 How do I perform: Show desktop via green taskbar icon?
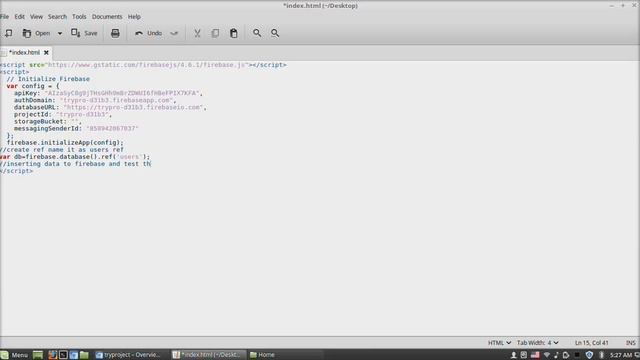38,355
